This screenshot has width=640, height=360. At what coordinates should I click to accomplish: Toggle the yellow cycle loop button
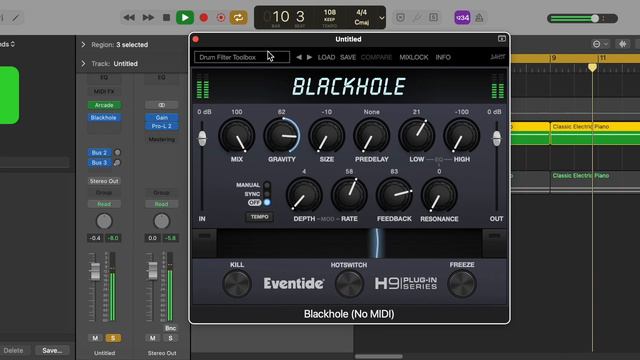(238, 18)
